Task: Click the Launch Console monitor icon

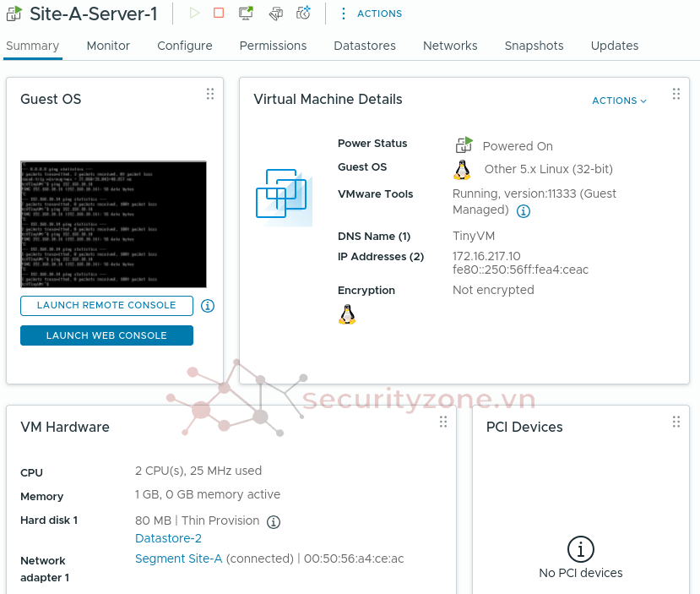Action: (x=246, y=13)
